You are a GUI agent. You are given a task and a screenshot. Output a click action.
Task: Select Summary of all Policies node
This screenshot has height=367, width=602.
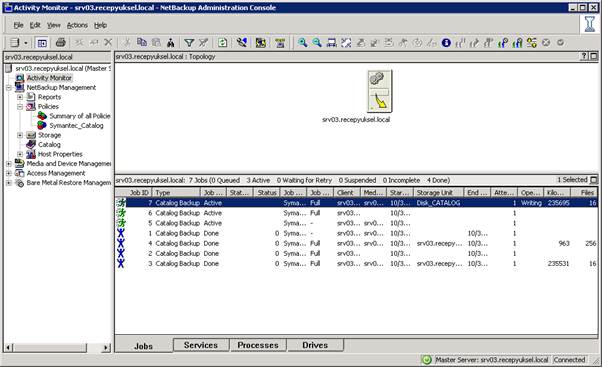(80, 116)
